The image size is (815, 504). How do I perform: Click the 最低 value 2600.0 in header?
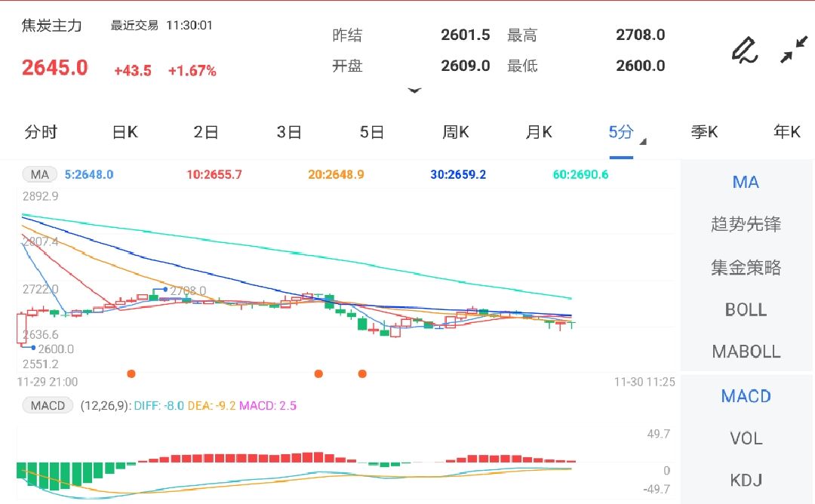pyautogui.click(x=641, y=66)
